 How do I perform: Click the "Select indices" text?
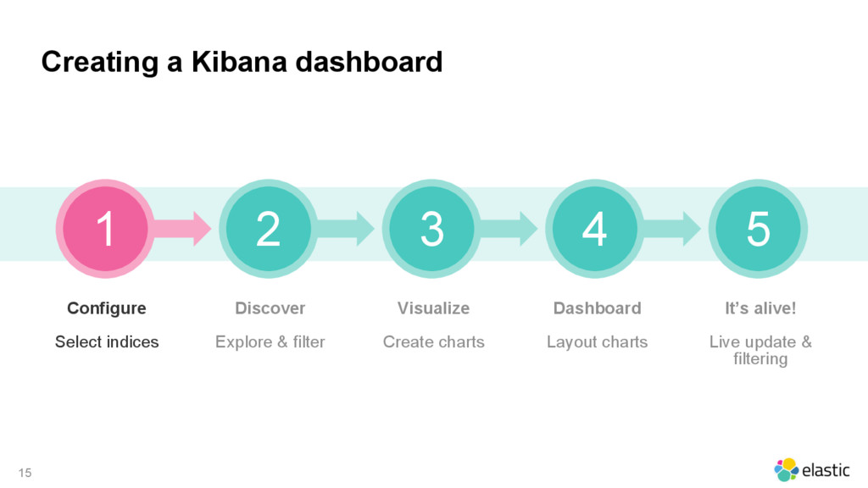[x=107, y=342]
